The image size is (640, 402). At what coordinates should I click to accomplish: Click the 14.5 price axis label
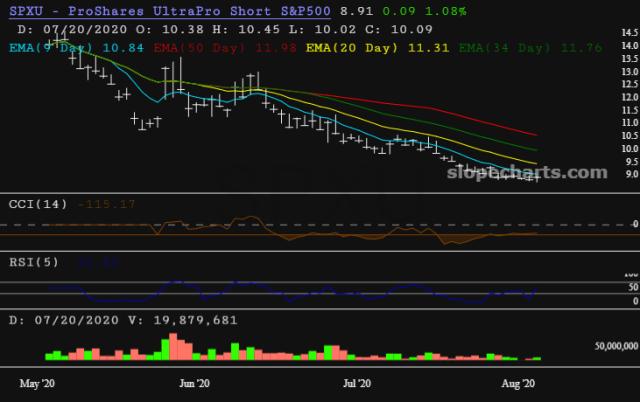pos(629,33)
